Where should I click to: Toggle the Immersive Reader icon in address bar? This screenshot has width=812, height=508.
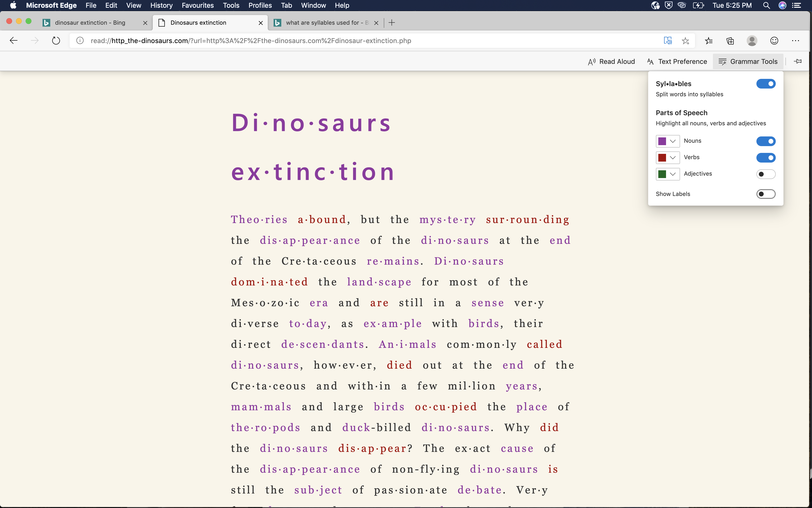(x=668, y=41)
